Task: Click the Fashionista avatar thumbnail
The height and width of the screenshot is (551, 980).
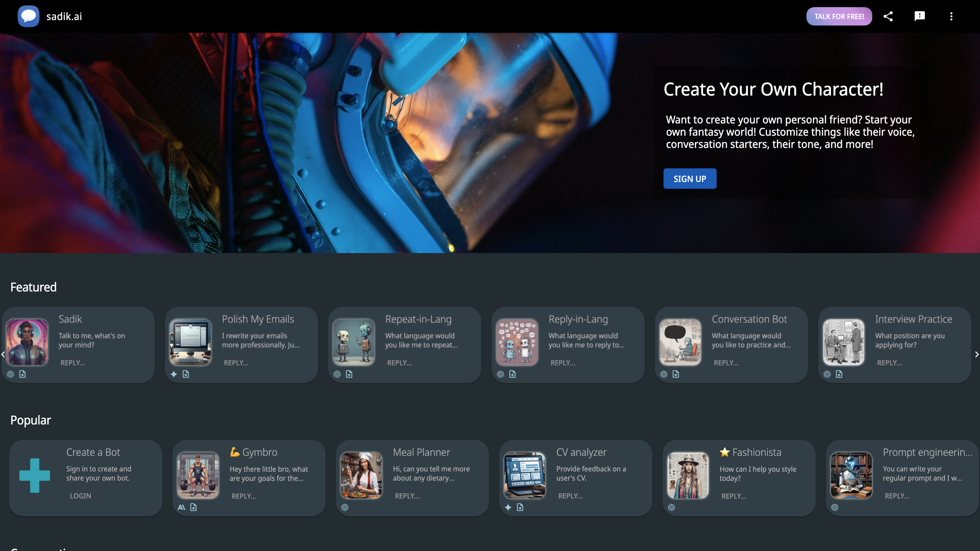Action: tap(688, 475)
